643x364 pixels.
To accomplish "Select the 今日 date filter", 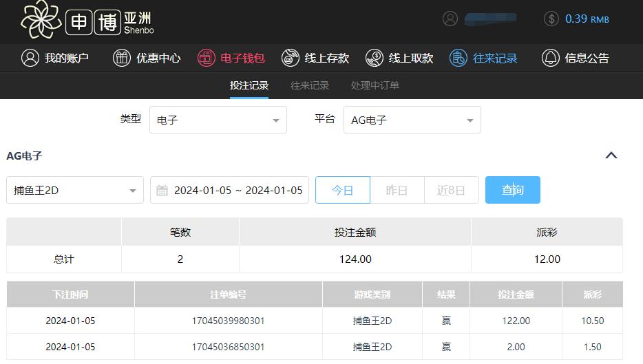I will coord(343,190).
